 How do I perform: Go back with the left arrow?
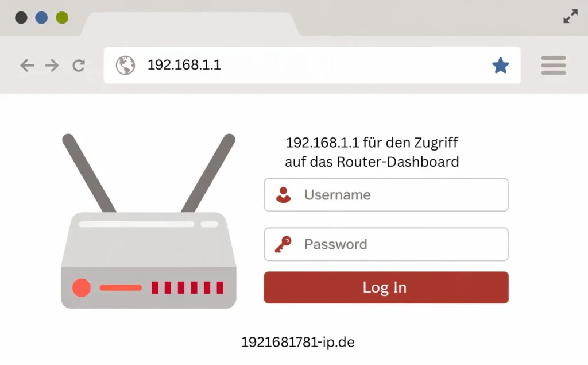pos(27,66)
